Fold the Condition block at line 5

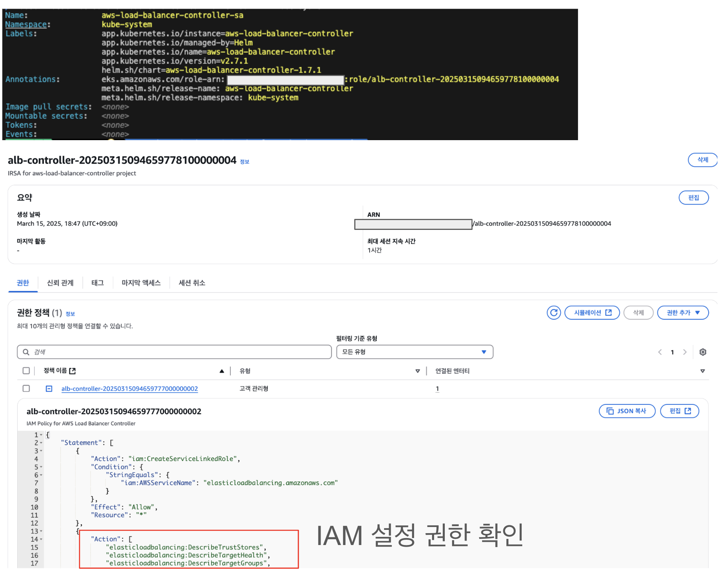[x=41, y=467]
